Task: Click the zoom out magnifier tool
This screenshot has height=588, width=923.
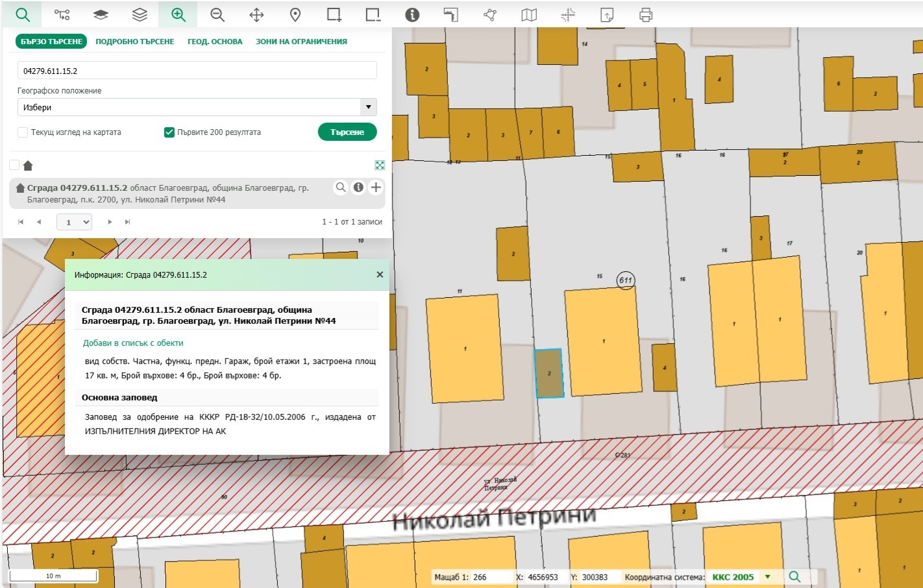Action: tap(217, 14)
